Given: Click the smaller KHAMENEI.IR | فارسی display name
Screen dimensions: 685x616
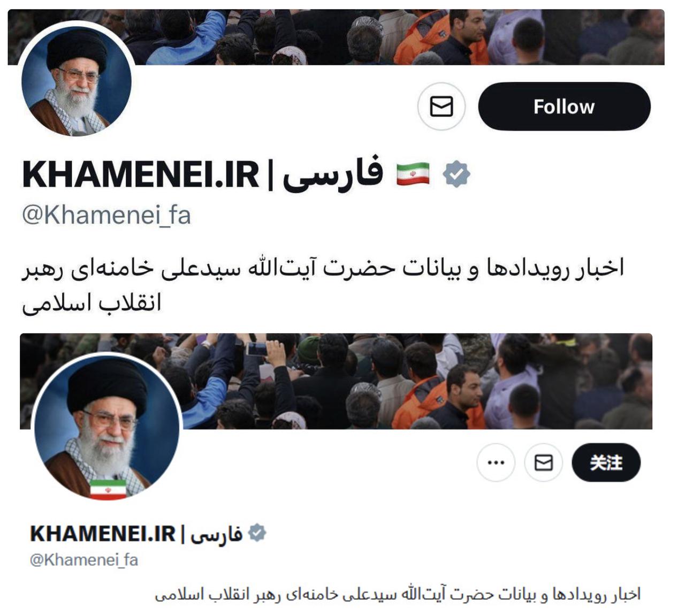Looking at the screenshot, I should 136,534.
